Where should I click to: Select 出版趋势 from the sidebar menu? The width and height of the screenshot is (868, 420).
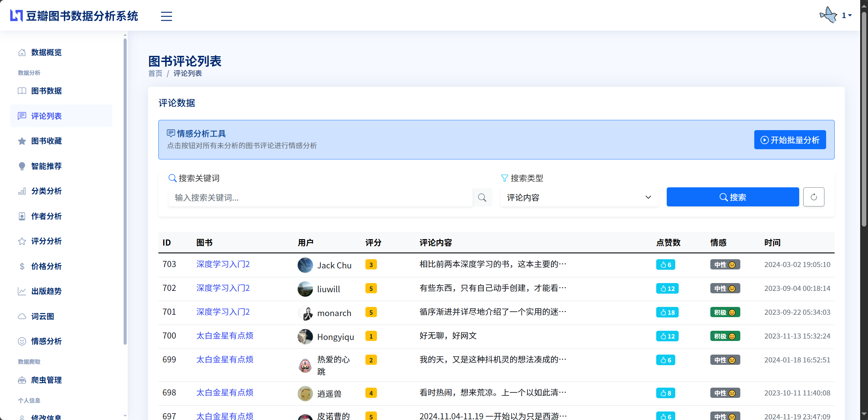click(46, 291)
